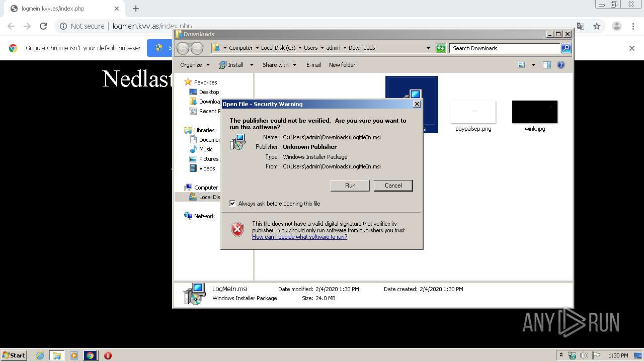Click the Not secure site info label
The width and height of the screenshot is (644, 362).
82,26
